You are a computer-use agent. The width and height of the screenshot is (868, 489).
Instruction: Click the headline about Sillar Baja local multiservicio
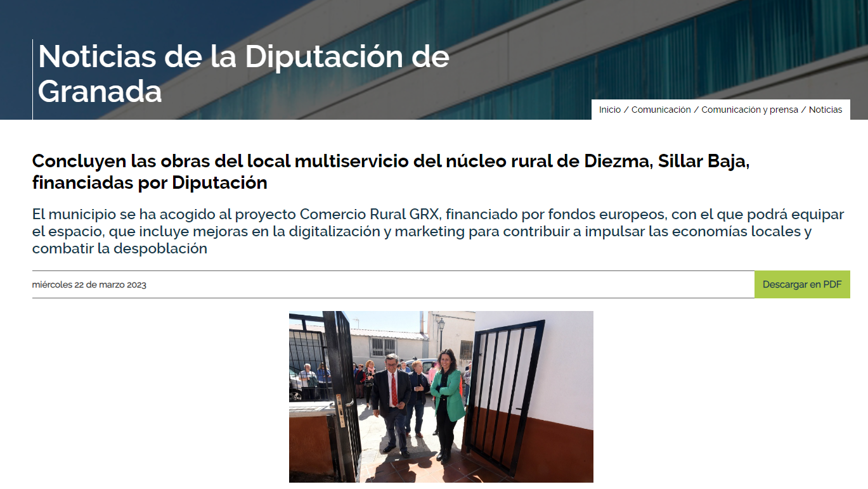click(x=391, y=172)
